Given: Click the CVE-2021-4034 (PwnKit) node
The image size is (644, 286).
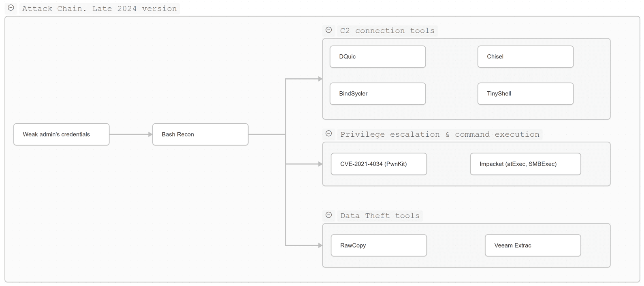Looking at the screenshot, I should tap(379, 164).
